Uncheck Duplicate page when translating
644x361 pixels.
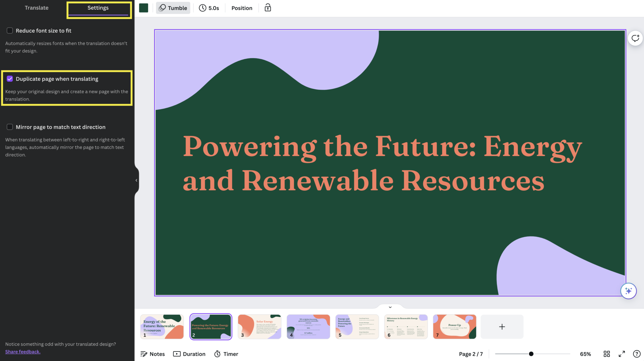[x=10, y=79]
